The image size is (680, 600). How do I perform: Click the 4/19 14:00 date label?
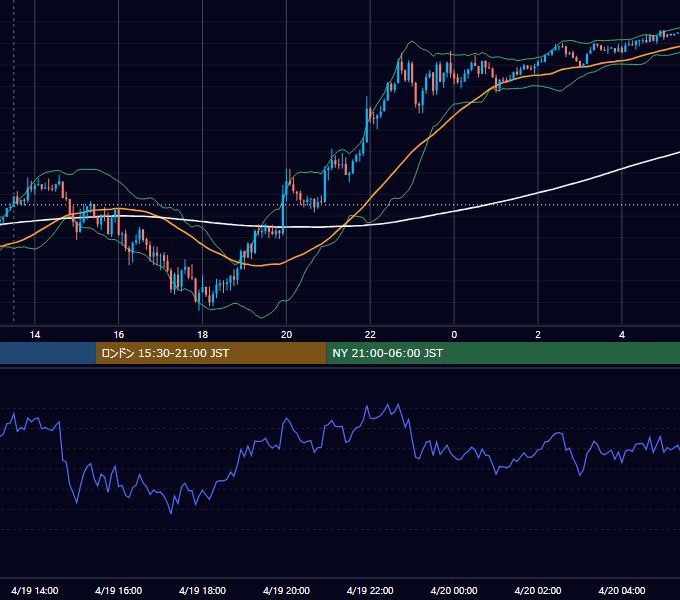tap(35, 590)
